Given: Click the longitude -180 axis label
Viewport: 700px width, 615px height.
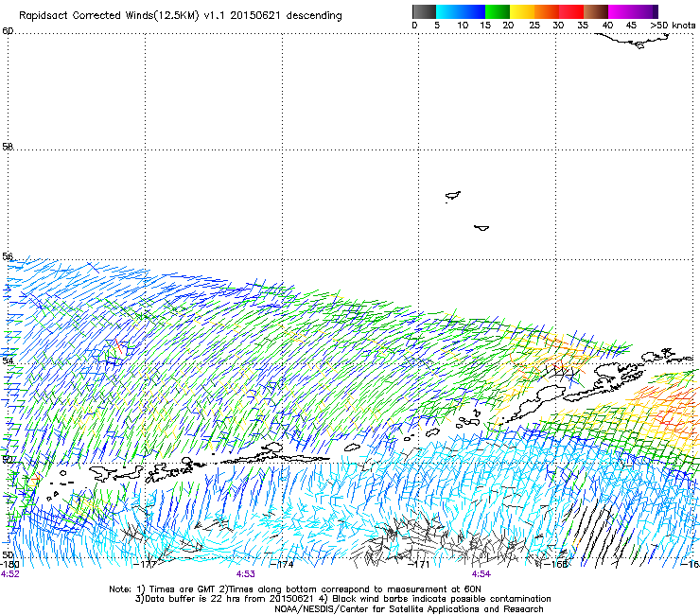Looking at the screenshot, I should (9, 564).
